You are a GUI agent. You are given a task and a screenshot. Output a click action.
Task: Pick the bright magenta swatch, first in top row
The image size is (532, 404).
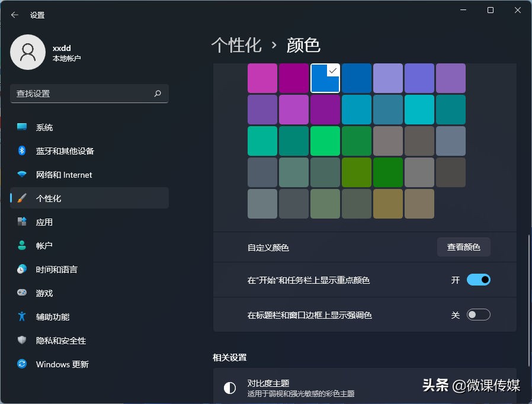pos(262,78)
